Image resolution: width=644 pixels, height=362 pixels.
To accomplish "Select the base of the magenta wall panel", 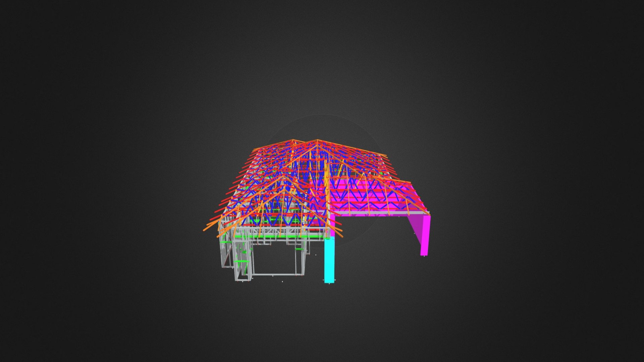I will coord(424,254).
